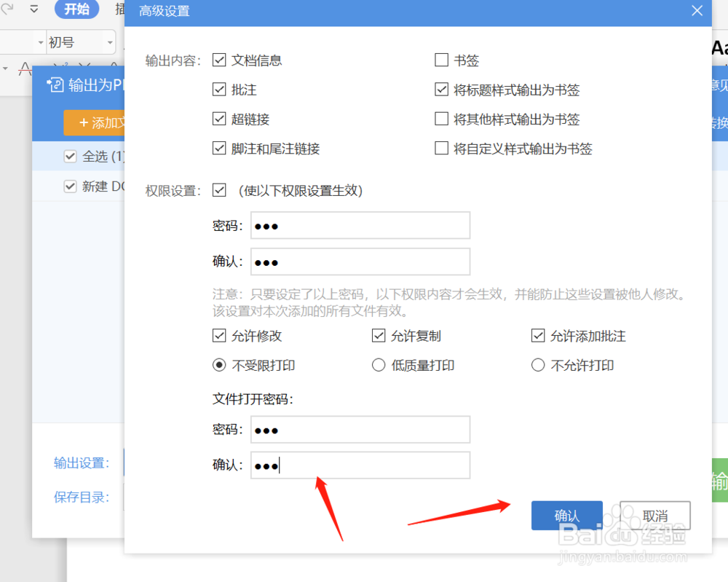Screen dimensions: 728x582
Task: Uncheck the 文档信息 checkbox
Action: click(219, 60)
